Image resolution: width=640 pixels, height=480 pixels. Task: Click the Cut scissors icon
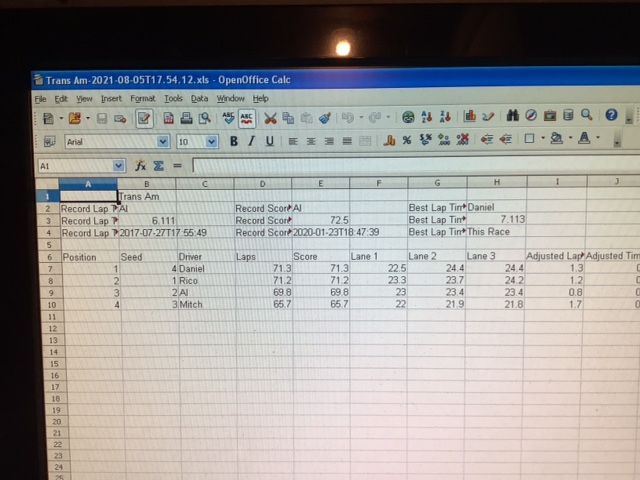point(270,118)
